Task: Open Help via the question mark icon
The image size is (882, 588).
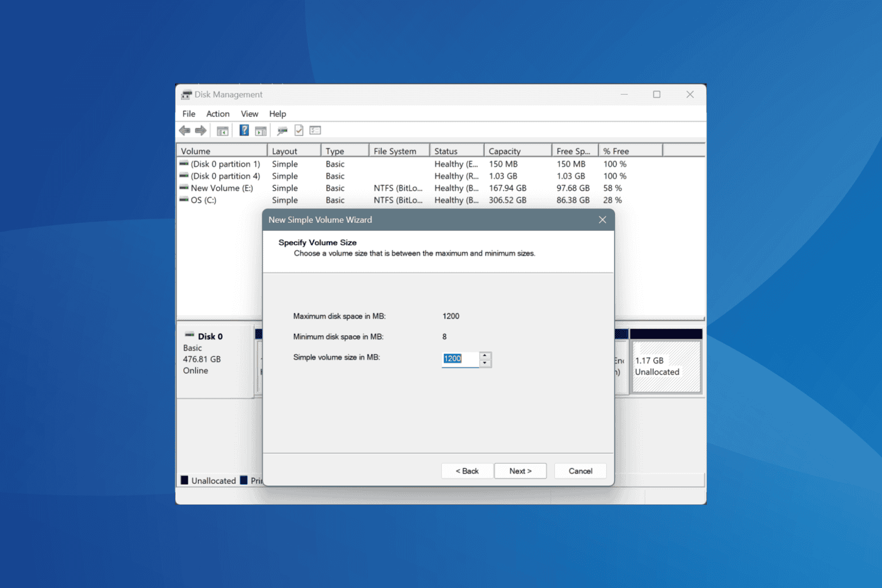Action: coord(243,130)
